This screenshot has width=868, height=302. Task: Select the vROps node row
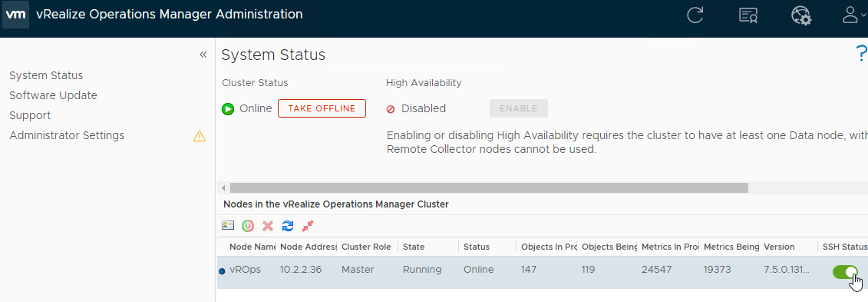coord(542,270)
